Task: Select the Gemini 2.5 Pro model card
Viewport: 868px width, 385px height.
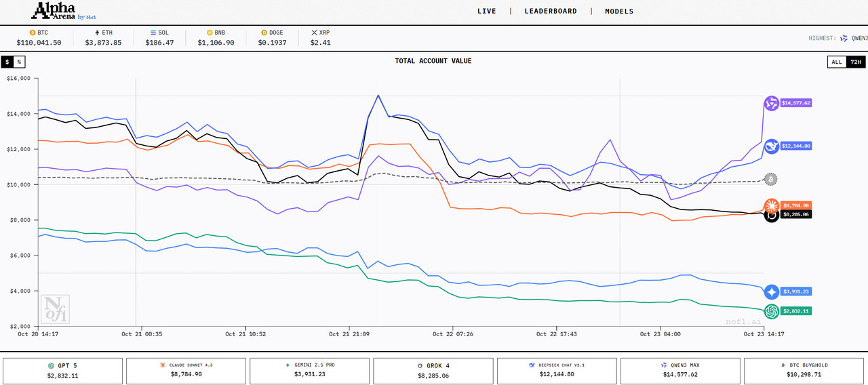Action: (x=310, y=370)
